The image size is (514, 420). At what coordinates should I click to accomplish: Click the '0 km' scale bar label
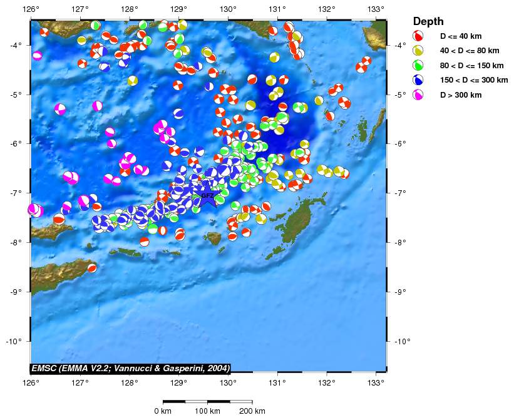pyautogui.click(x=163, y=411)
